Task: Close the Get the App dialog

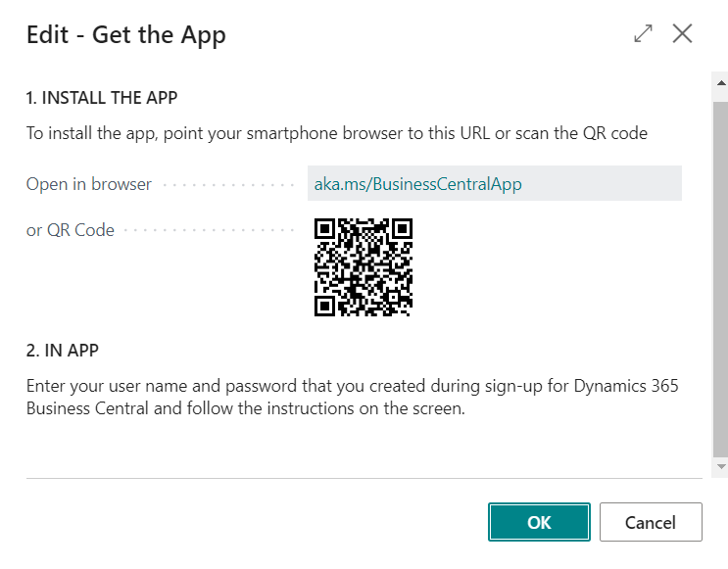Action: click(682, 34)
